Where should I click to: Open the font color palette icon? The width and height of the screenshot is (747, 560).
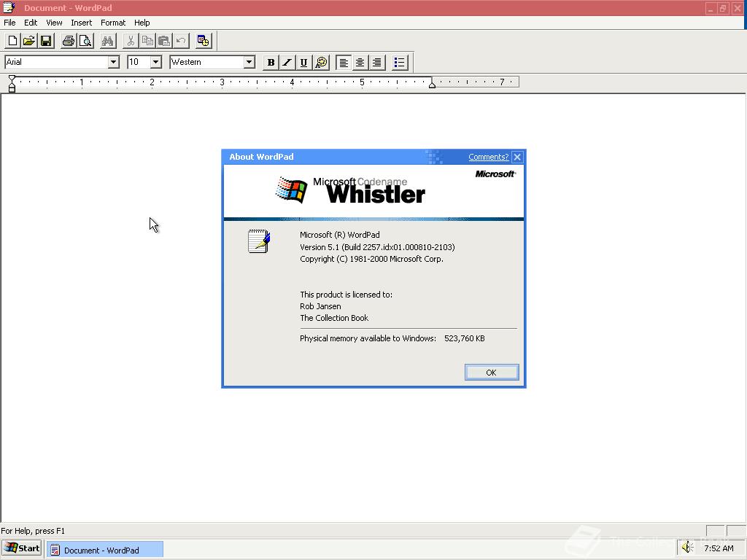(x=322, y=63)
